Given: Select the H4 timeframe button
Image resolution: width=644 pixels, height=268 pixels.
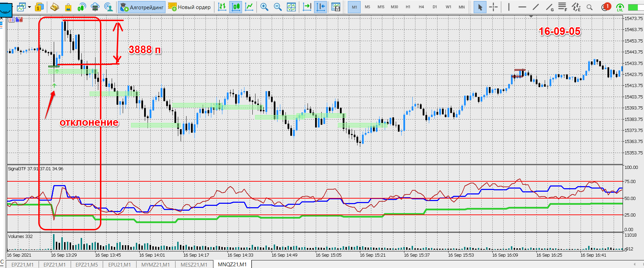Looking at the screenshot, I should (421, 7).
